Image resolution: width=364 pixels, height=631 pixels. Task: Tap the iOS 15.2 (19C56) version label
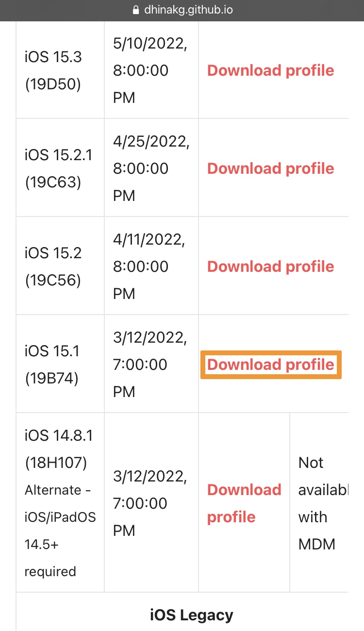(x=53, y=266)
